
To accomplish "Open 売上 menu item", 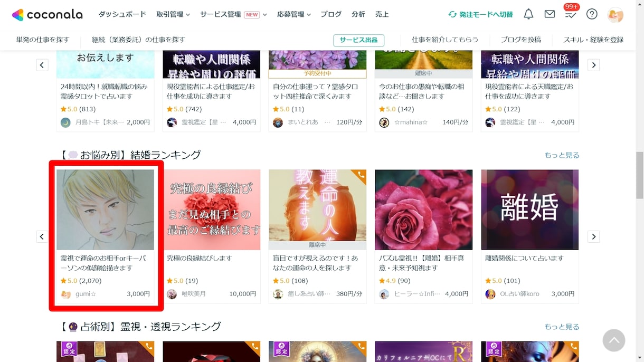I will pyautogui.click(x=382, y=14).
